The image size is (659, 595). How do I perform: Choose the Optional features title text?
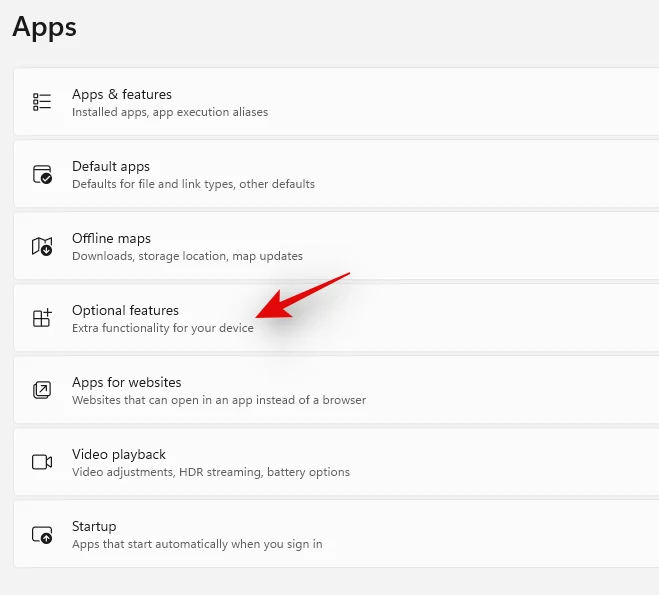pyautogui.click(x=125, y=310)
